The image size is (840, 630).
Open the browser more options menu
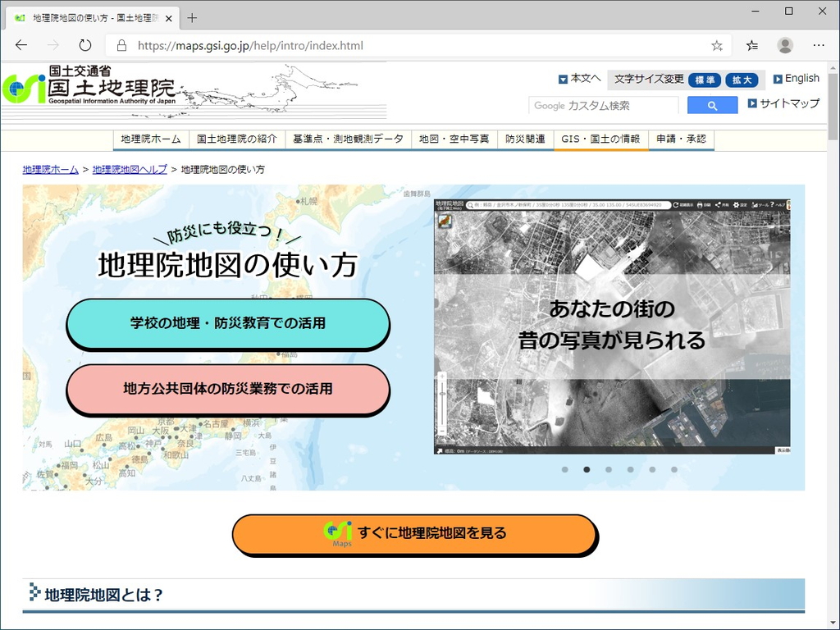819,46
